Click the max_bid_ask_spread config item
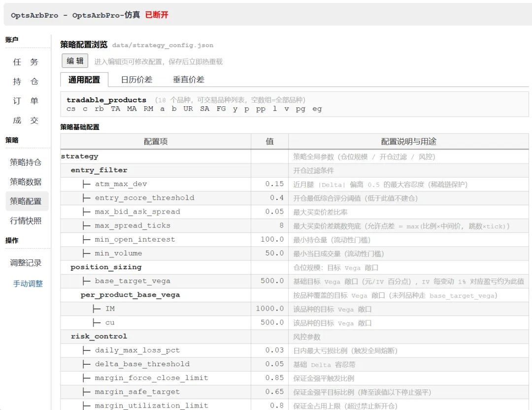532x410 pixels. tap(137, 212)
